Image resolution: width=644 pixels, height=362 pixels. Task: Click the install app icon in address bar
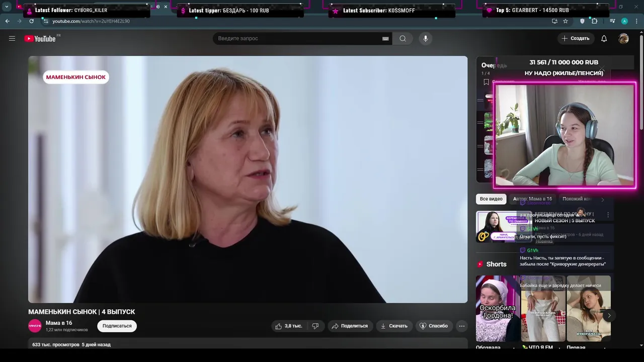click(x=554, y=21)
